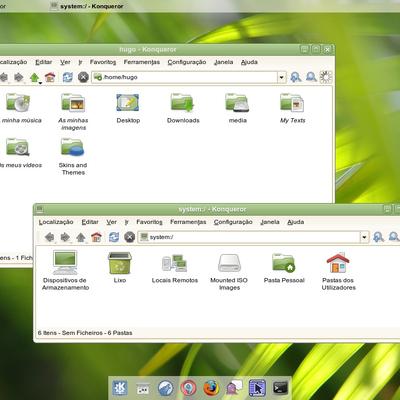
Task: Open Favoritos menu in system:/ window
Action: 149,222
